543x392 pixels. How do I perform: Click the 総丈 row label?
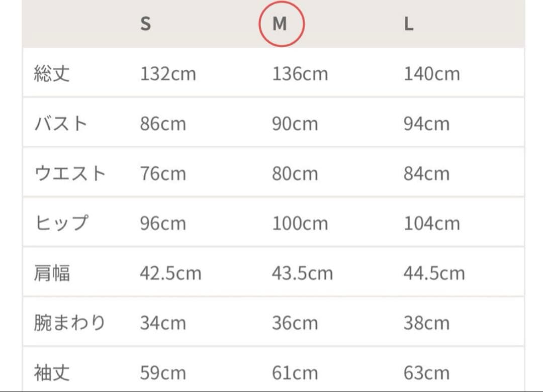click(52, 74)
